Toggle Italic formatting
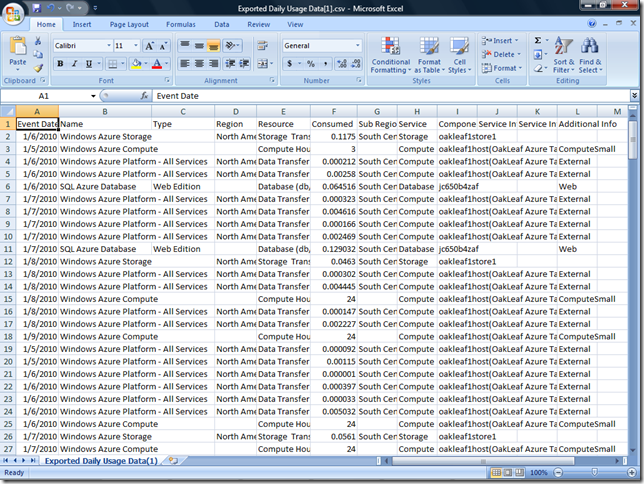This screenshot has width=644, height=484. 74,64
